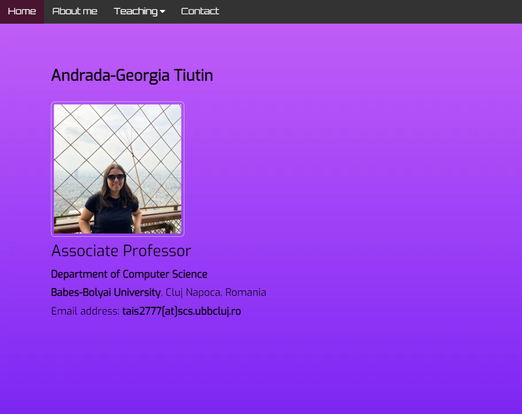Click the word 'Romania' in the address line

pyautogui.click(x=246, y=293)
